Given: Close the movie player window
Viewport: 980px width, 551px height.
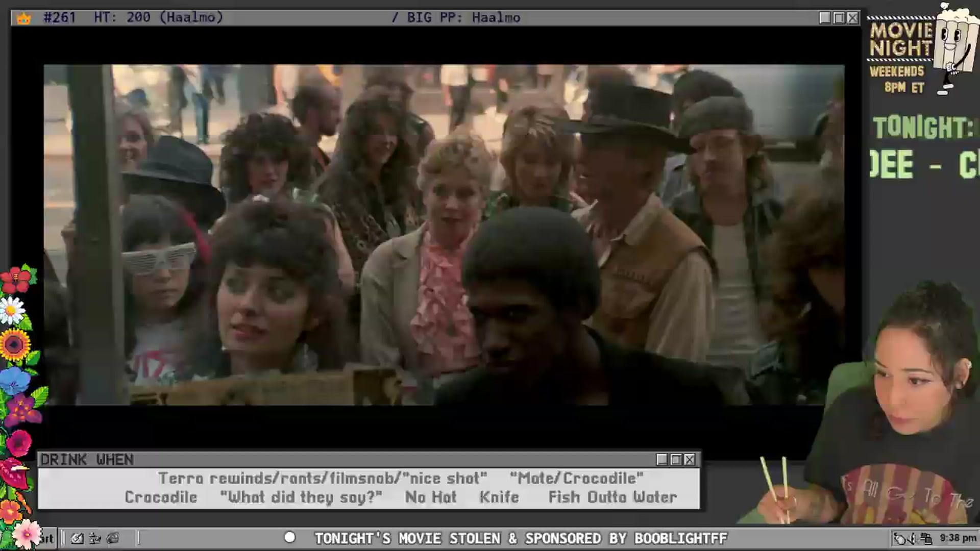Looking at the screenshot, I should [852, 18].
